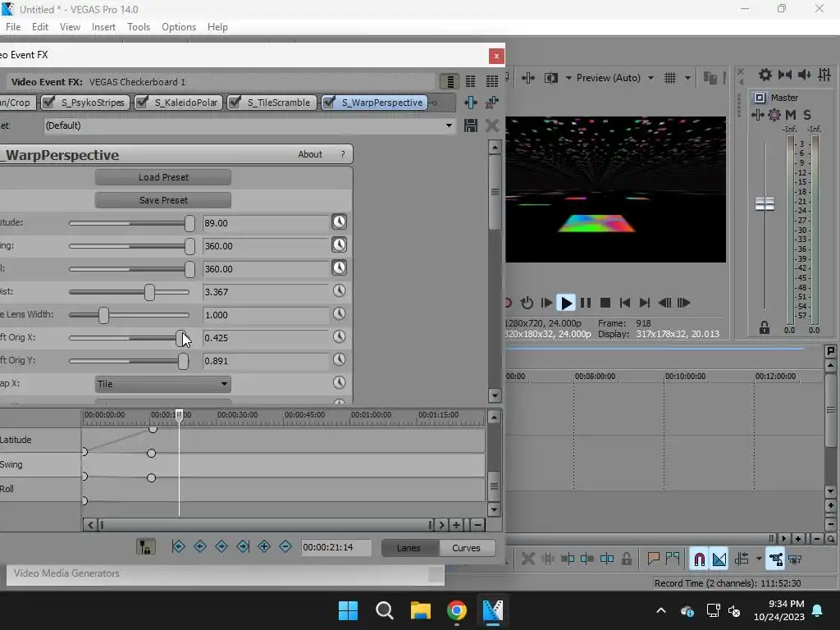The image size is (840, 630).
Task: Expand the overlays grid dropdown arrow
Action: click(x=687, y=78)
